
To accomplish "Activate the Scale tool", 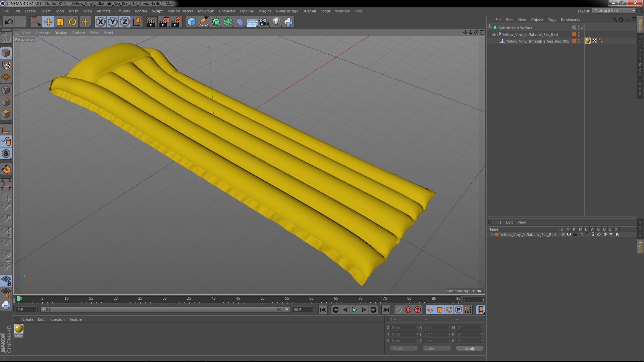I will 60,22.
